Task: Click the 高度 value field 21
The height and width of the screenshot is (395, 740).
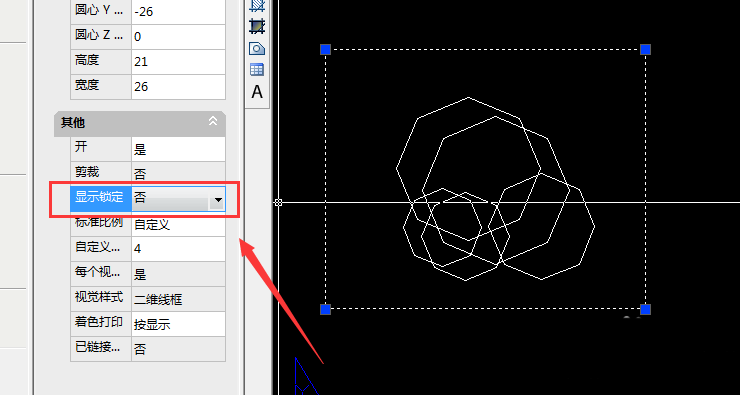Action: click(x=178, y=61)
